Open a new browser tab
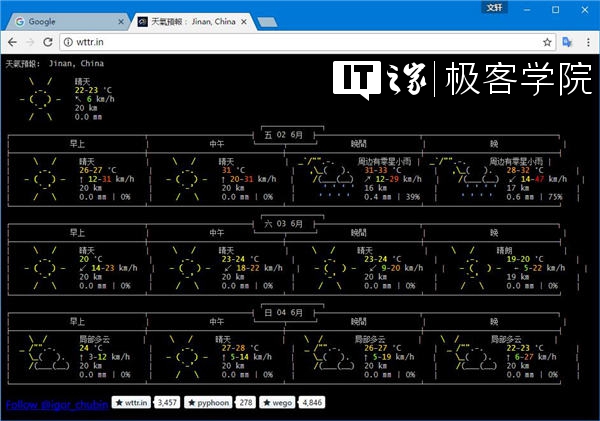This screenshot has height=421, width=600. click(x=267, y=23)
